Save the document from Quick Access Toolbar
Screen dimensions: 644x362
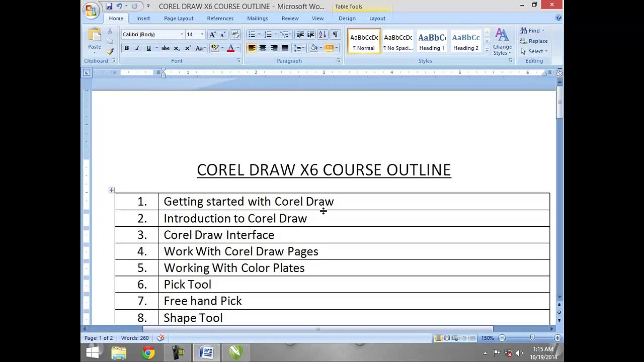pyautogui.click(x=109, y=6)
